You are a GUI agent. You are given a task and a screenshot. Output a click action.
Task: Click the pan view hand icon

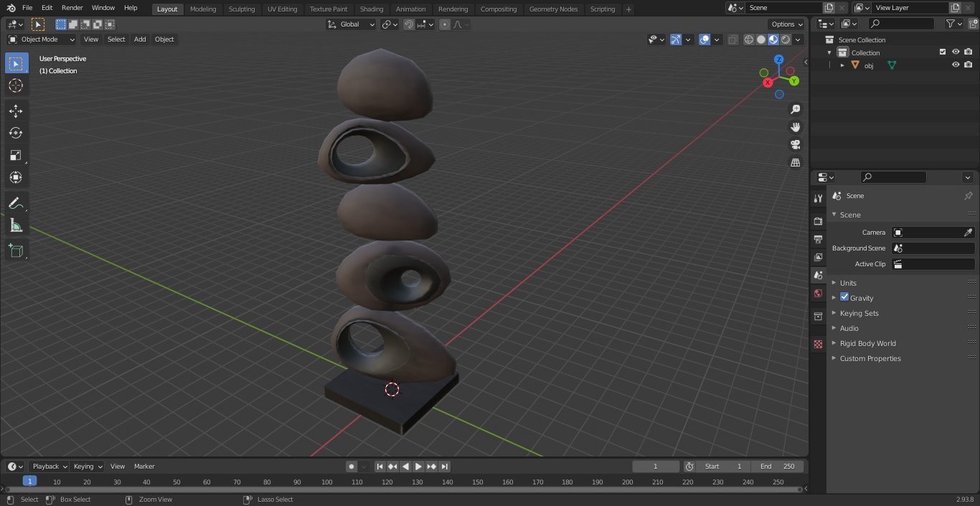795,127
